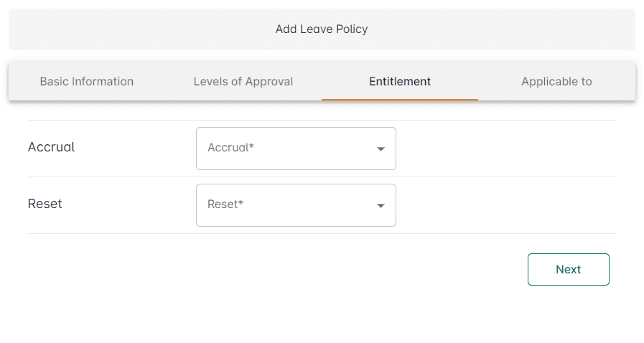Switch to the Basic Information tab

pos(87,81)
